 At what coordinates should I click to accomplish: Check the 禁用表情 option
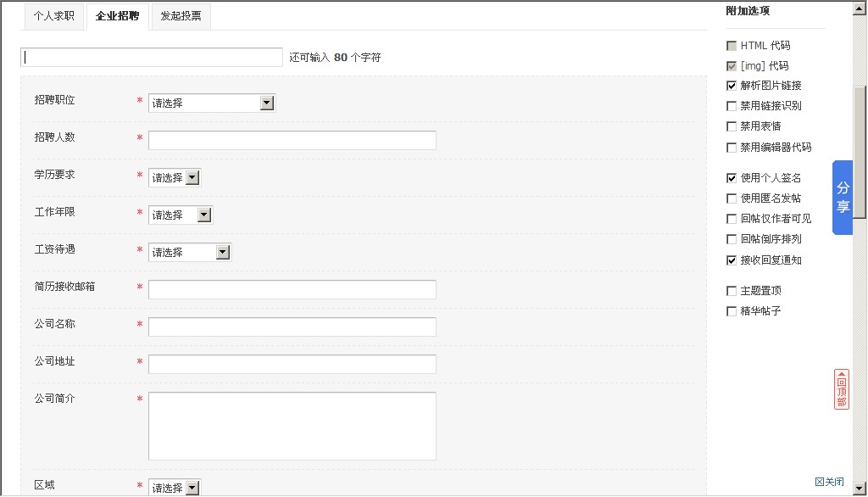coord(732,126)
